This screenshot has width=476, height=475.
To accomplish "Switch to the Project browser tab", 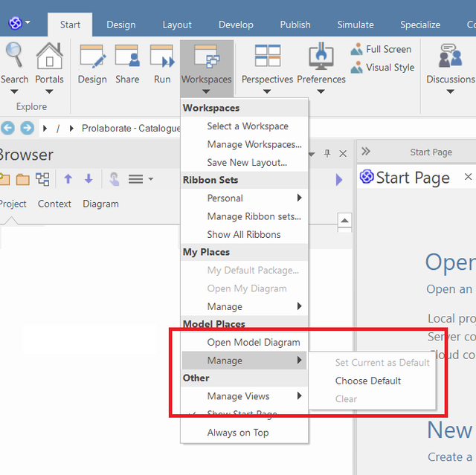I will 13,204.
